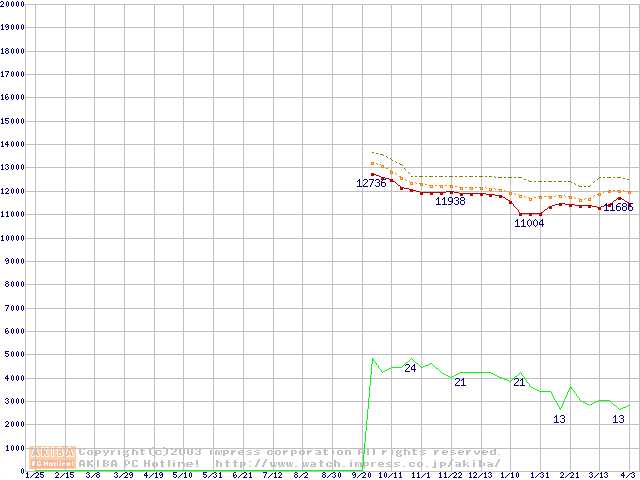Click the 20000 y-axis label
The width and height of the screenshot is (640, 480).
pyautogui.click(x=13, y=4)
